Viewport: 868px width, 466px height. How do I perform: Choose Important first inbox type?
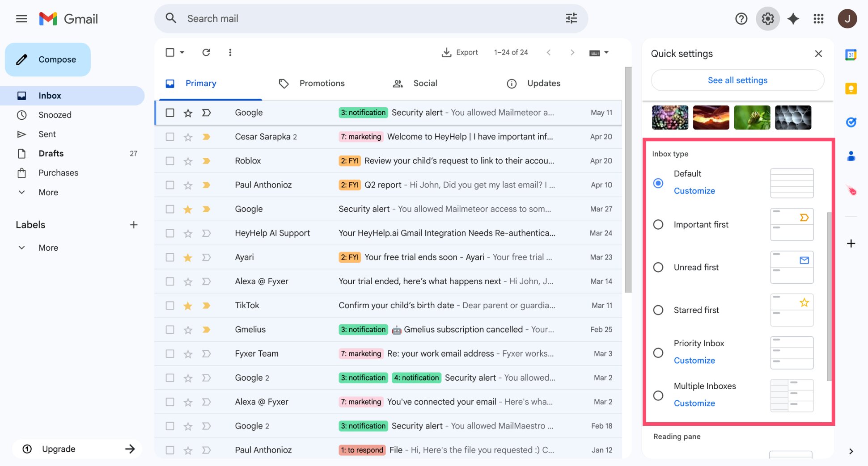coord(658,224)
